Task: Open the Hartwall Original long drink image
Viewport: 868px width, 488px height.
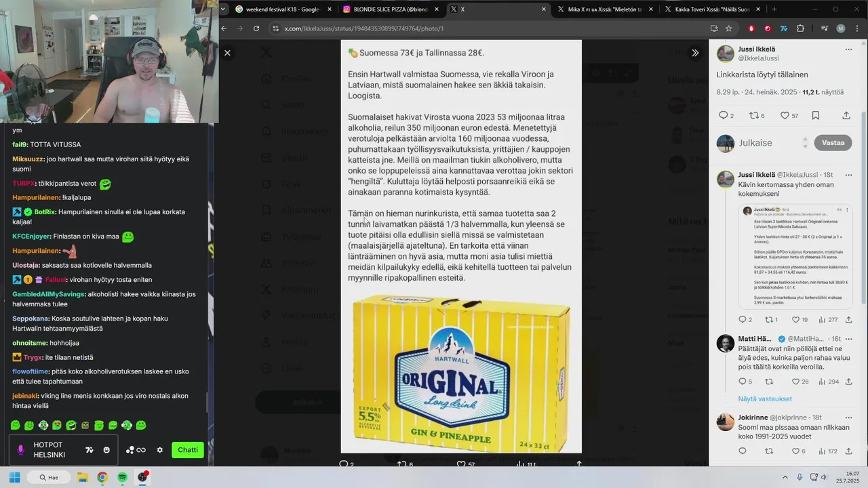Action: coord(461,373)
